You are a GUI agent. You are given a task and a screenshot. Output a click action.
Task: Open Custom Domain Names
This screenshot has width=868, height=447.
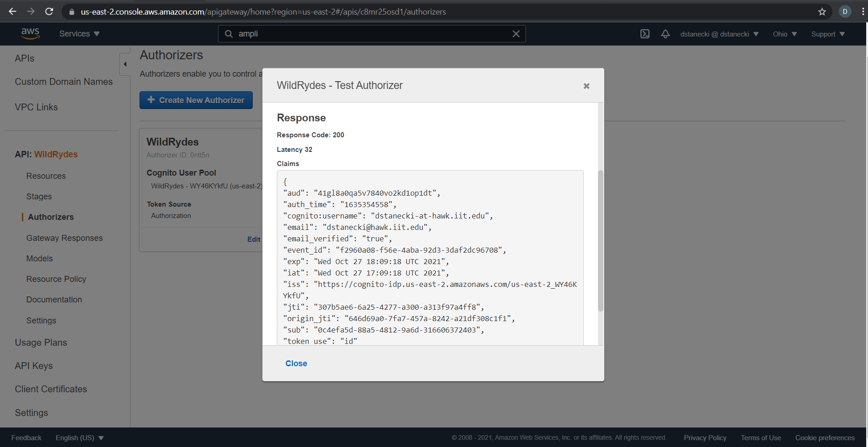[63, 82]
